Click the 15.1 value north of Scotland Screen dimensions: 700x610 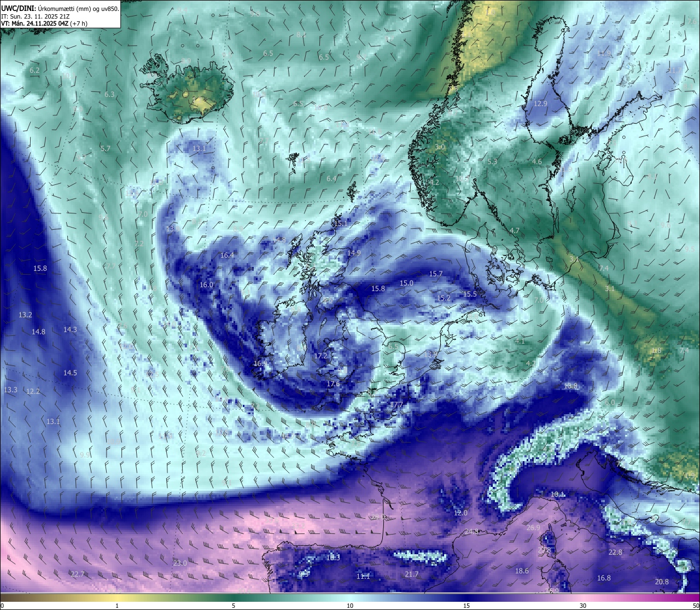341,224
